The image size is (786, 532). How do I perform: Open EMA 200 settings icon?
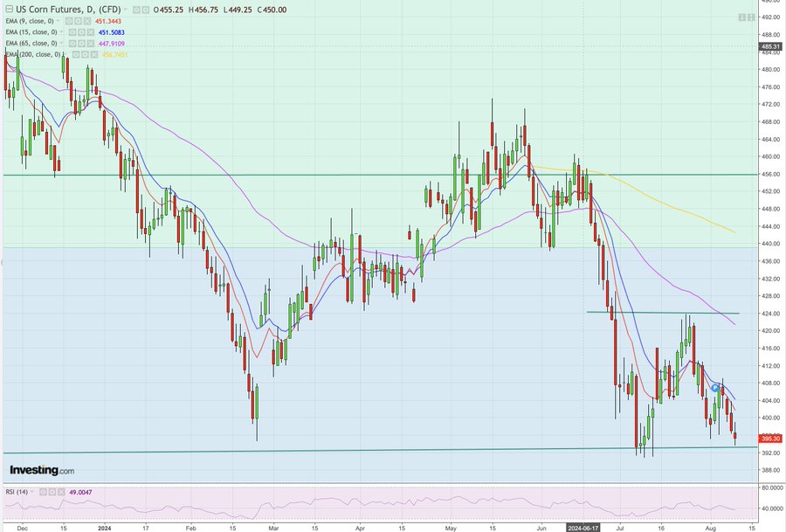(x=86, y=55)
